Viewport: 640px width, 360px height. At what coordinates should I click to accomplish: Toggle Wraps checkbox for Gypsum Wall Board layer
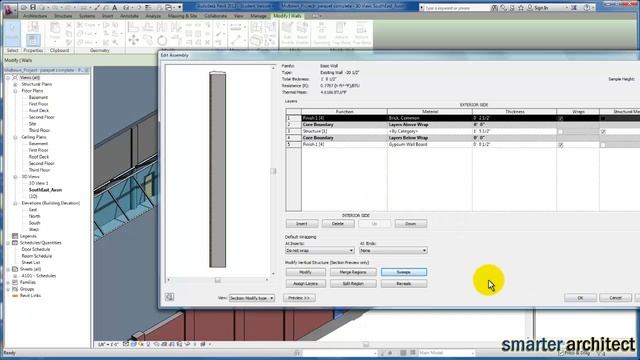(560, 145)
